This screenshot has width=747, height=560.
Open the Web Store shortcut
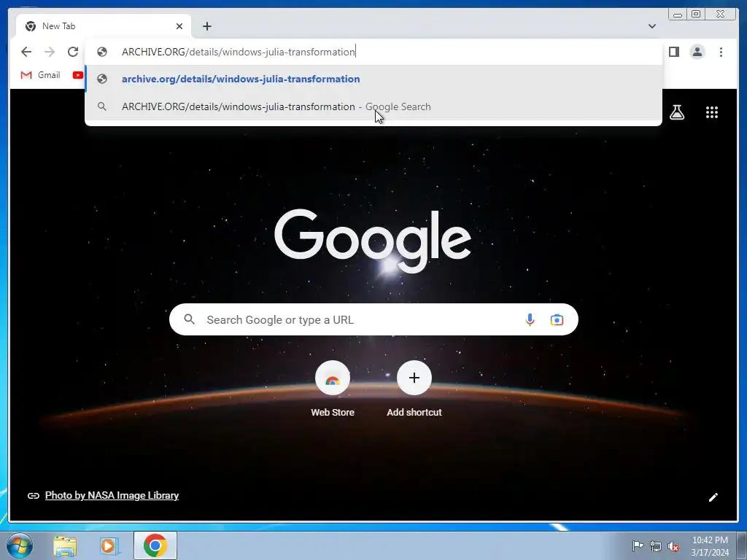[333, 389]
